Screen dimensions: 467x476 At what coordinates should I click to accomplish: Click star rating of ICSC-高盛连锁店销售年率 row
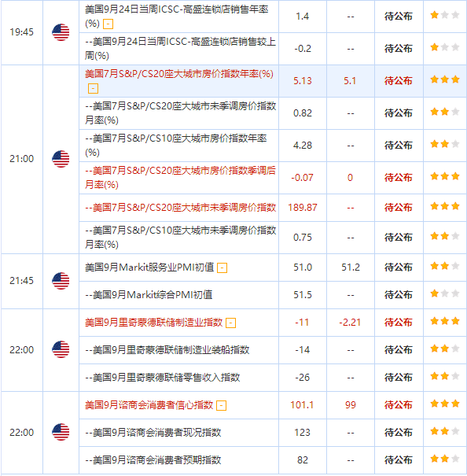(444, 15)
